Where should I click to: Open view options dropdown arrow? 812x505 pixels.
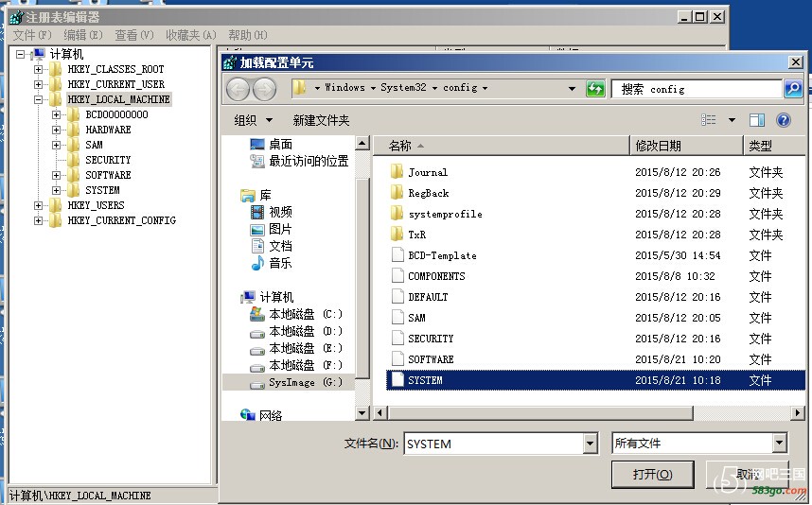pyautogui.click(x=732, y=120)
